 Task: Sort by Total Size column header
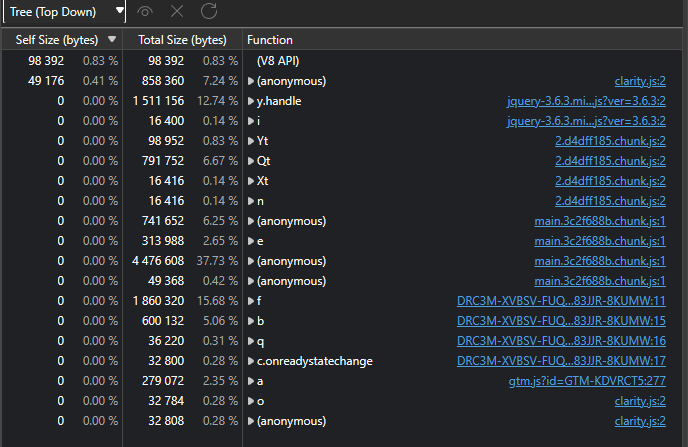pyautogui.click(x=182, y=40)
